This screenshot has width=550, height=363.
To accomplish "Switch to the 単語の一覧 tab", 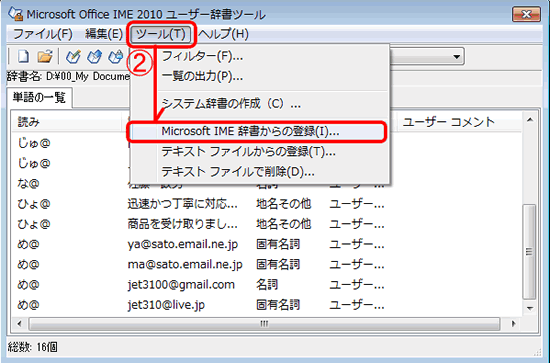I will pyautogui.click(x=39, y=98).
